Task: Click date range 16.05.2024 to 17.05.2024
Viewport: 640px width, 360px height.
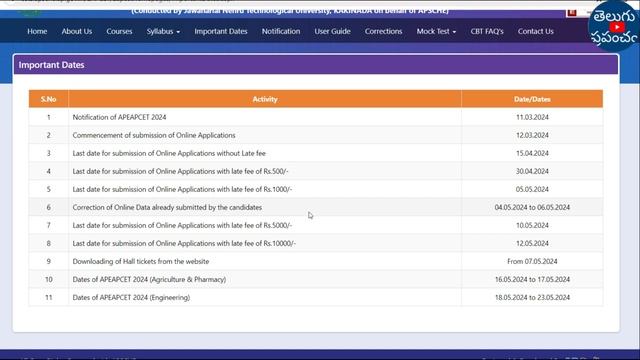Action: [x=532, y=279]
